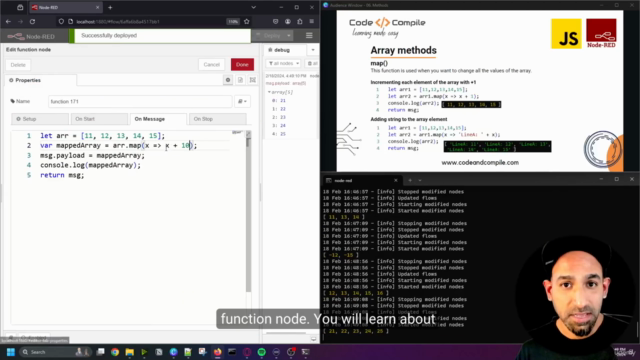Switch to the Setup tab

[40, 119]
